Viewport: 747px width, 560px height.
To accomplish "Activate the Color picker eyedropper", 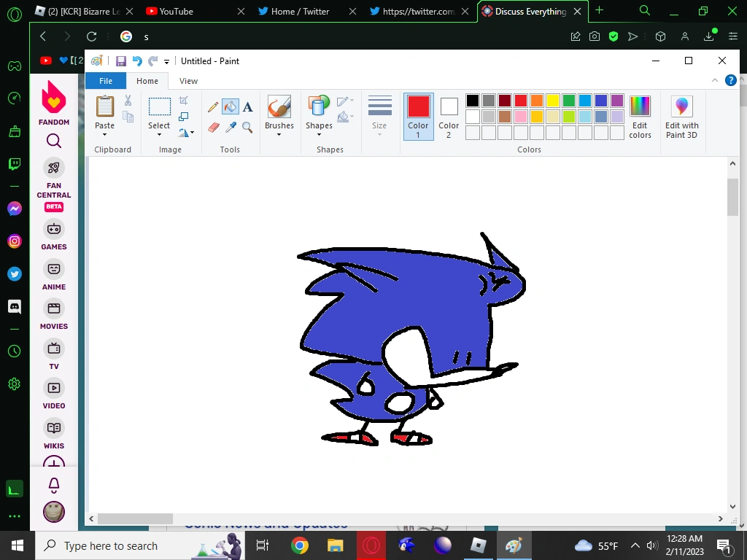I will pos(231,127).
